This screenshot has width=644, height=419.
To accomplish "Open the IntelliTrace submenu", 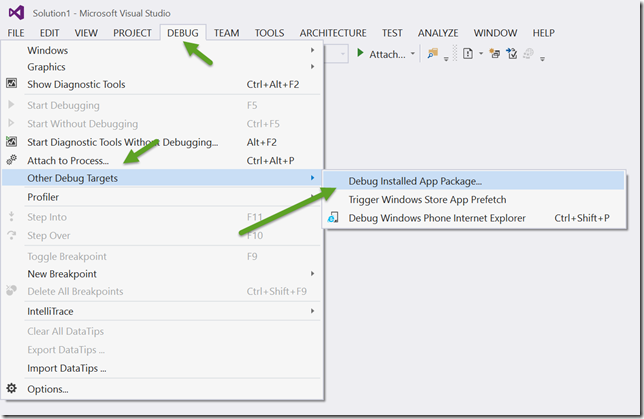I will pos(162,311).
